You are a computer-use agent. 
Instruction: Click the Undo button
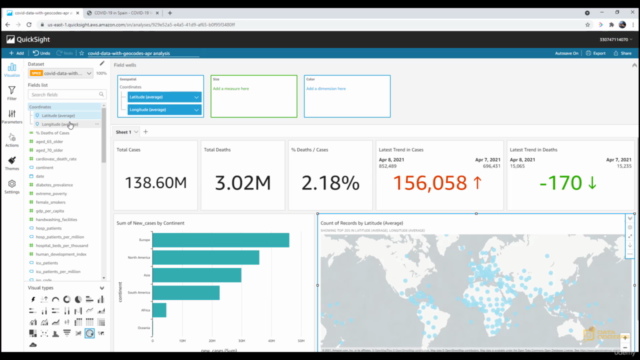[x=42, y=53]
